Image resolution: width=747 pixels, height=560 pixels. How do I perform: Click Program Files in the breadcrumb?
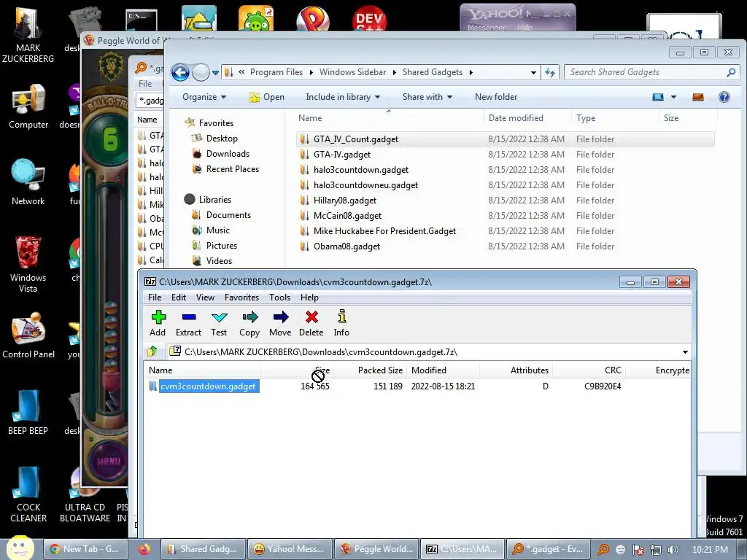click(x=276, y=72)
